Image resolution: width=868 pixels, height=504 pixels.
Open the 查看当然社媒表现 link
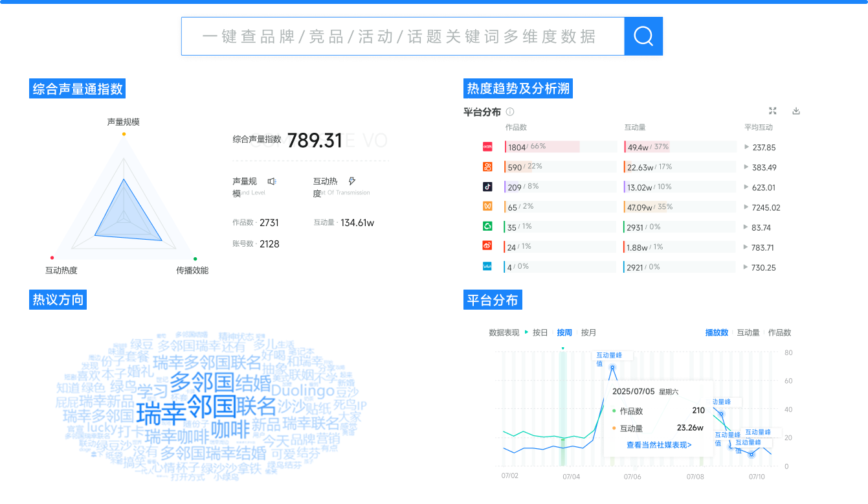click(659, 445)
